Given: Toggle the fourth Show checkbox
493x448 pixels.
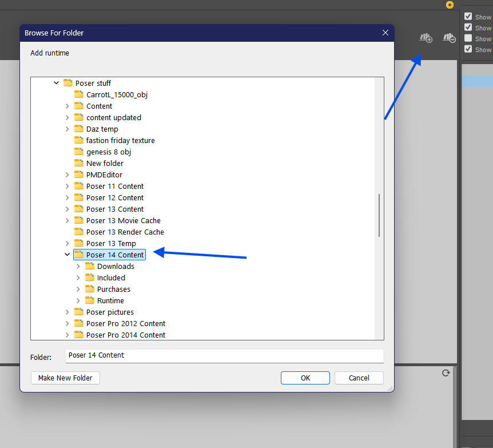Looking at the screenshot, I should coord(468,49).
